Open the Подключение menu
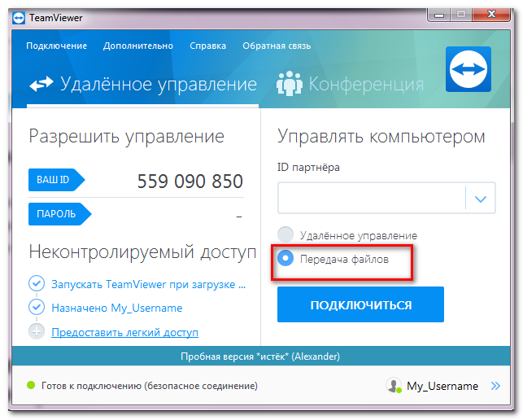The height and width of the screenshot is (420, 523). pos(57,46)
